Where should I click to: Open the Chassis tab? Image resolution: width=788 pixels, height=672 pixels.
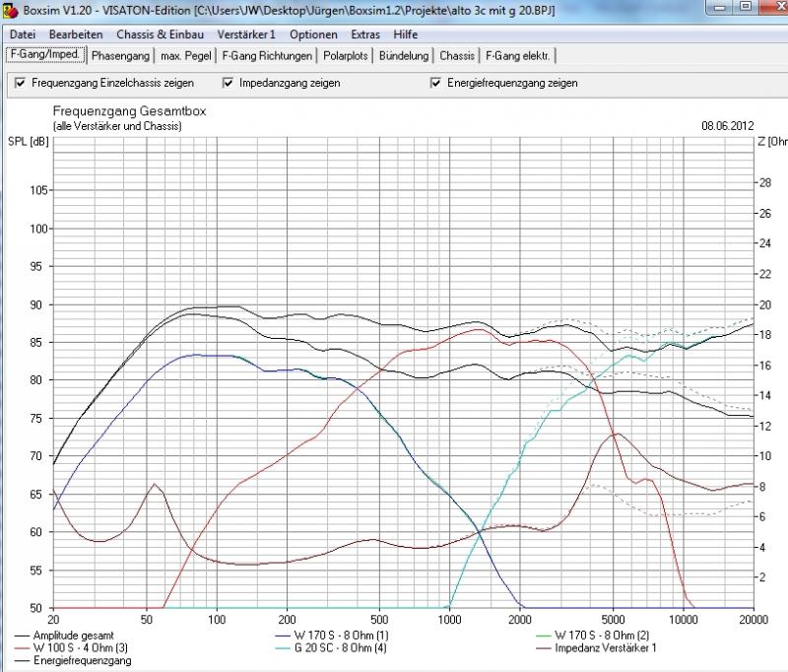click(457, 56)
